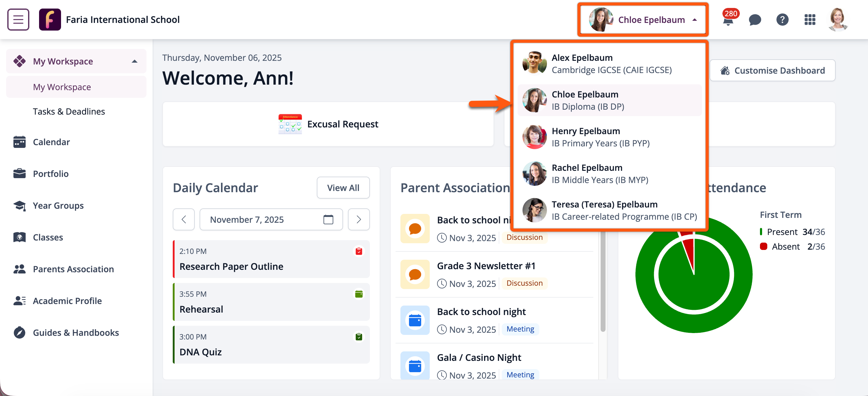
Task: Collapse the My Workspace sidebar section
Action: coord(135,61)
